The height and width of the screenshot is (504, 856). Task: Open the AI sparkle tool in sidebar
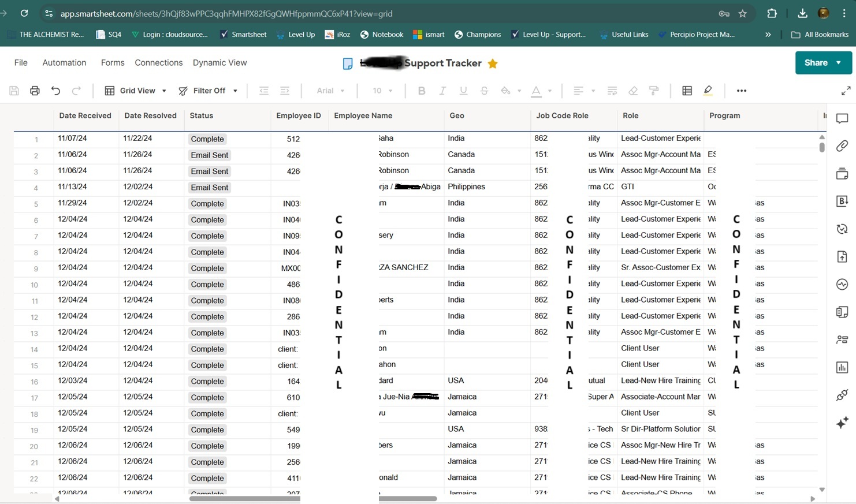tap(842, 423)
